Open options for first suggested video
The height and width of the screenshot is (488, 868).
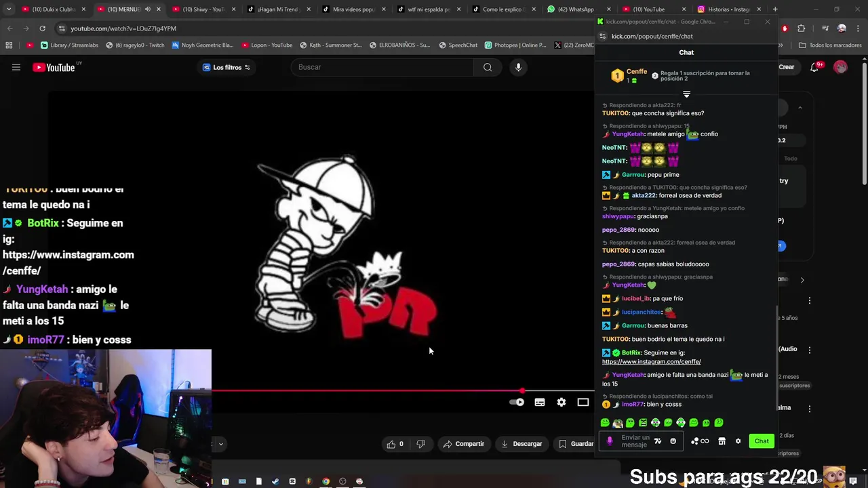click(809, 300)
